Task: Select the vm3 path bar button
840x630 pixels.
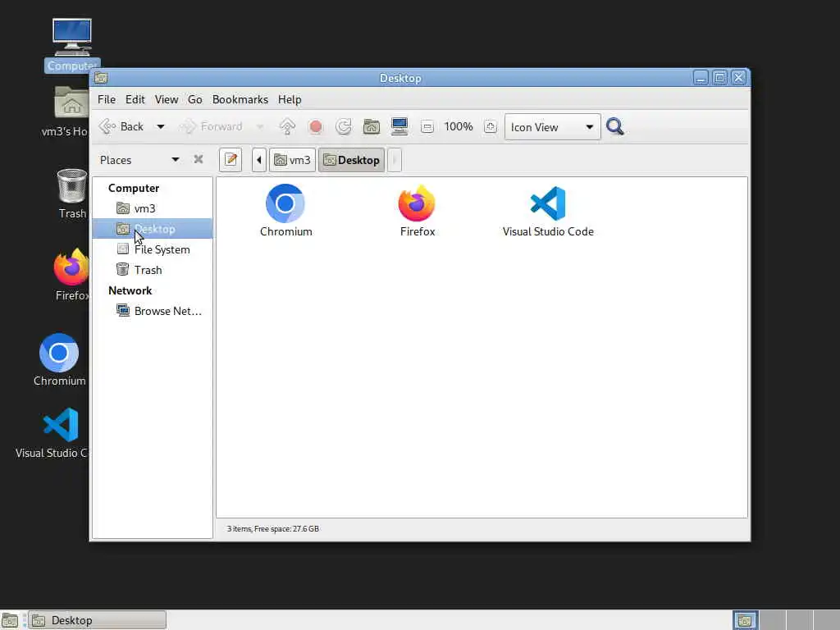Action: coord(292,160)
